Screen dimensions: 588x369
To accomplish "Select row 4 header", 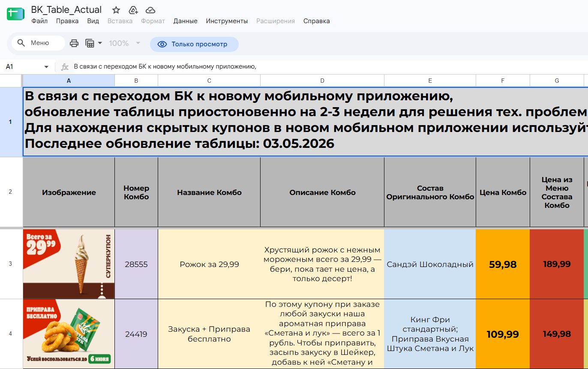I will 11,334.
